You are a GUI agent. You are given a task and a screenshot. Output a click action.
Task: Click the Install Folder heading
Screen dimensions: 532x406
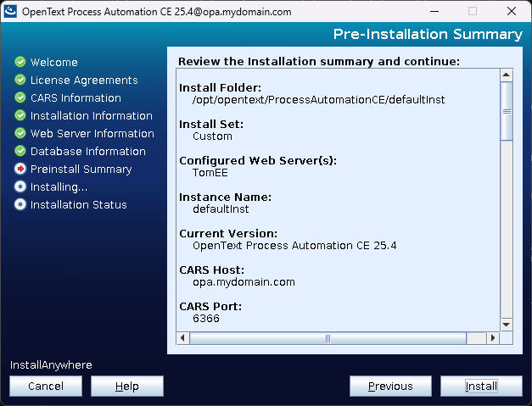(221, 88)
